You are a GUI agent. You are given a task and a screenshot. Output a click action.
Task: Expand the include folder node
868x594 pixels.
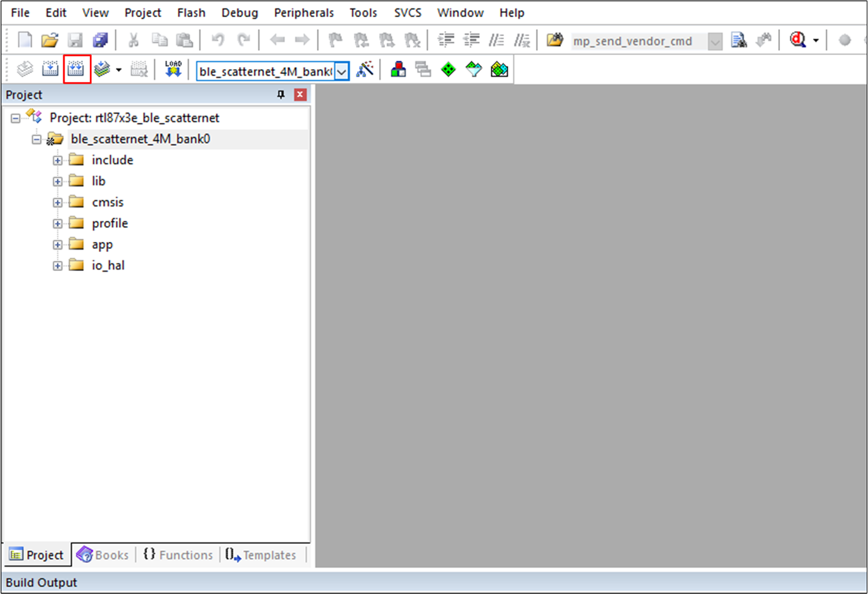click(58, 160)
